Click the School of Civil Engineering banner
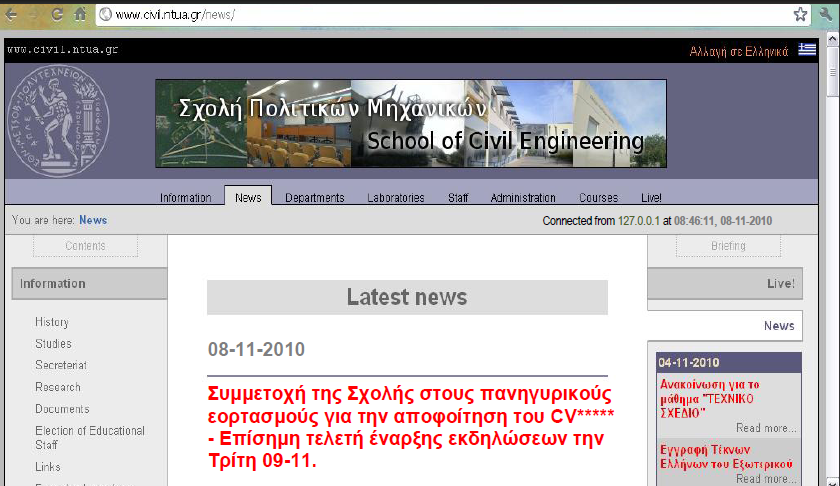This screenshot has height=486, width=840. [x=410, y=123]
